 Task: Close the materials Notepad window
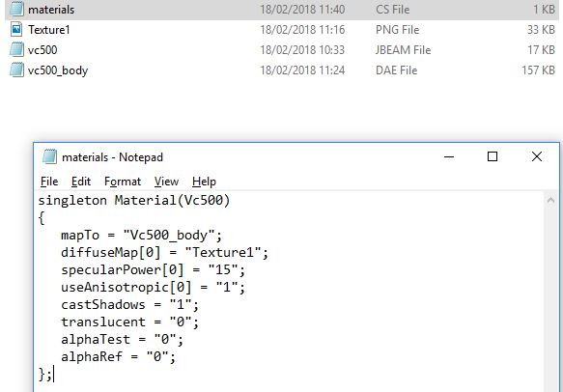[x=537, y=156]
